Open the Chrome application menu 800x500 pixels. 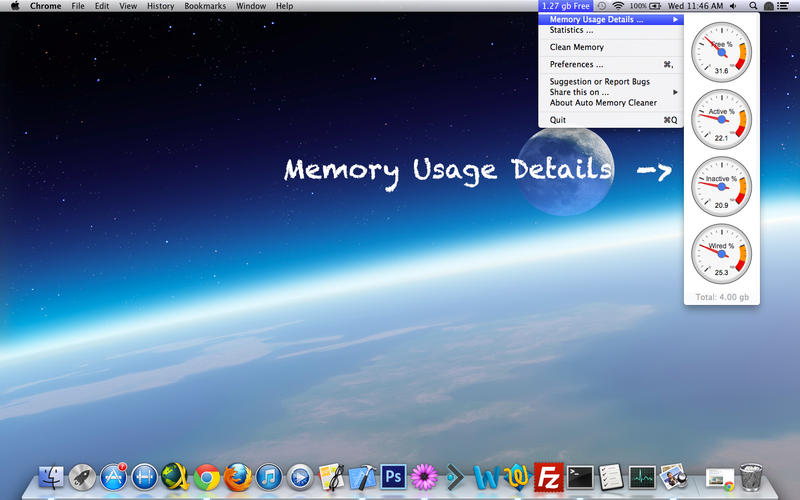coord(45,6)
